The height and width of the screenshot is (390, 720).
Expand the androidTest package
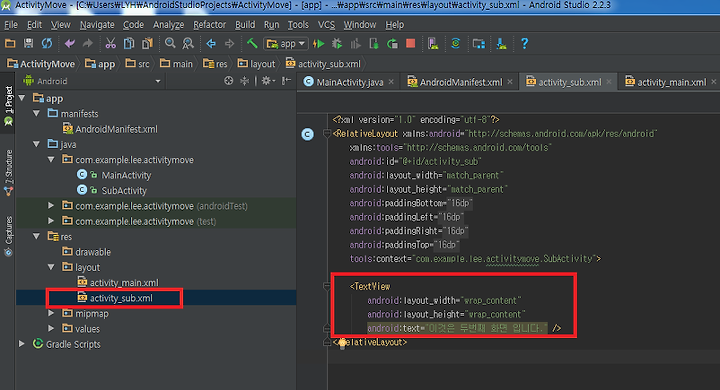tap(51, 206)
